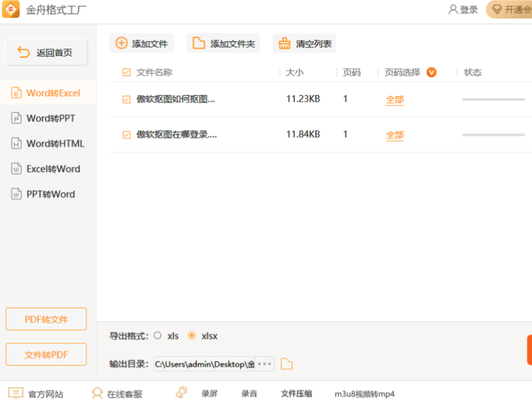Click the user avatar icon beside 登录
The height and width of the screenshot is (399, 532).
point(453,9)
